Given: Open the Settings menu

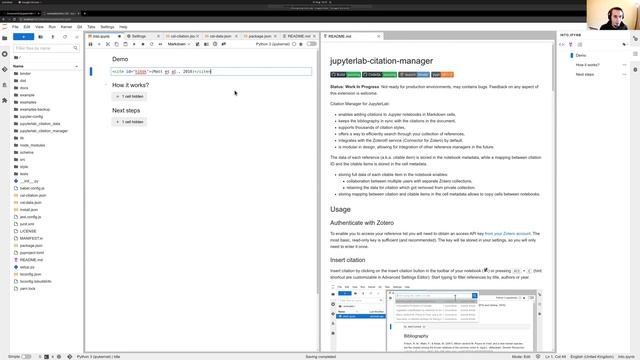Looking at the screenshot, I should (107, 27).
